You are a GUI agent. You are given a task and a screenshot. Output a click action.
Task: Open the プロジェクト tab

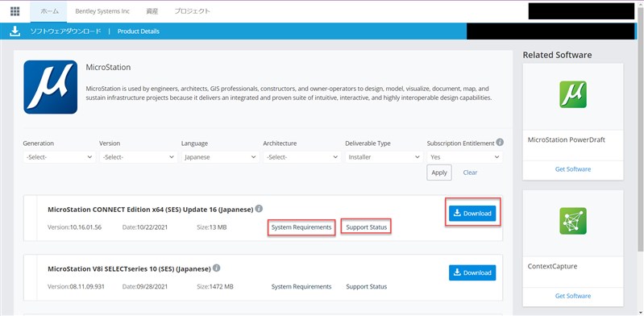(x=192, y=11)
